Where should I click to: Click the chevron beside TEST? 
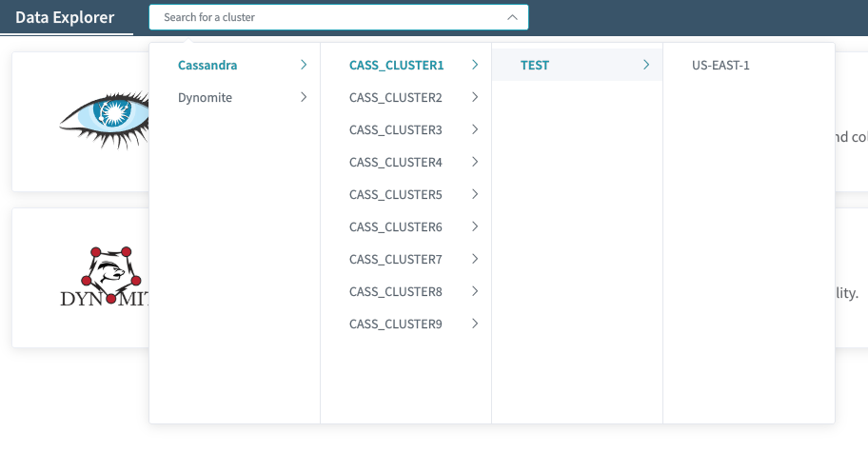click(x=646, y=65)
